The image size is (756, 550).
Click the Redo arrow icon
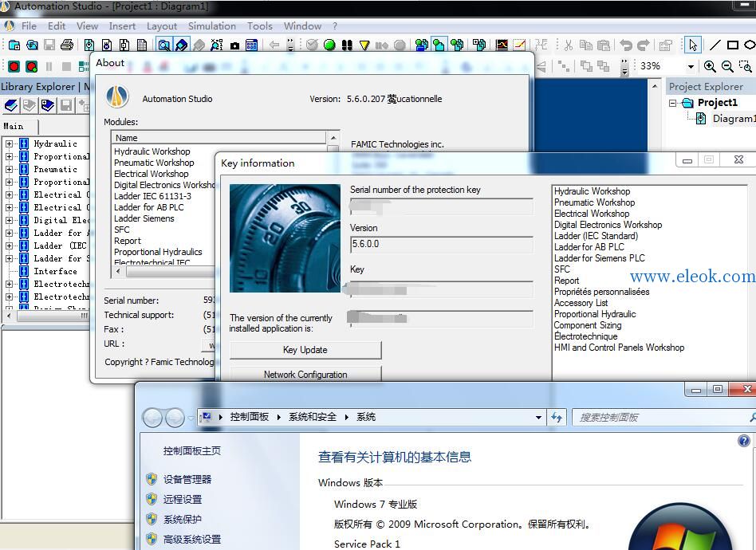(644, 45)
